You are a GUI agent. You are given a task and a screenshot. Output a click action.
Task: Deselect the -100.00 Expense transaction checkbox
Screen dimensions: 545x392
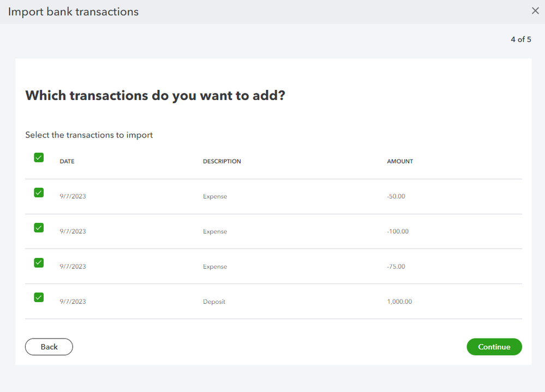39,227
